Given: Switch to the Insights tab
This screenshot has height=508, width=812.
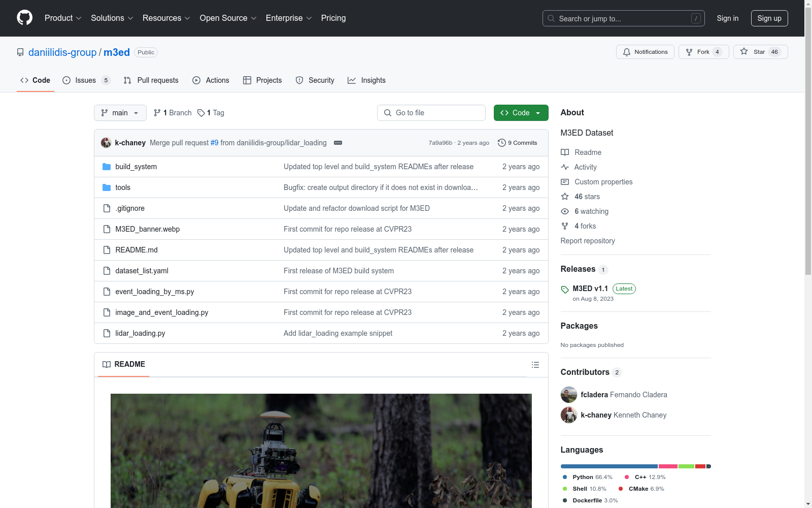Looking at the screenshot, I should pyautogui.click(x=366, y=80).
